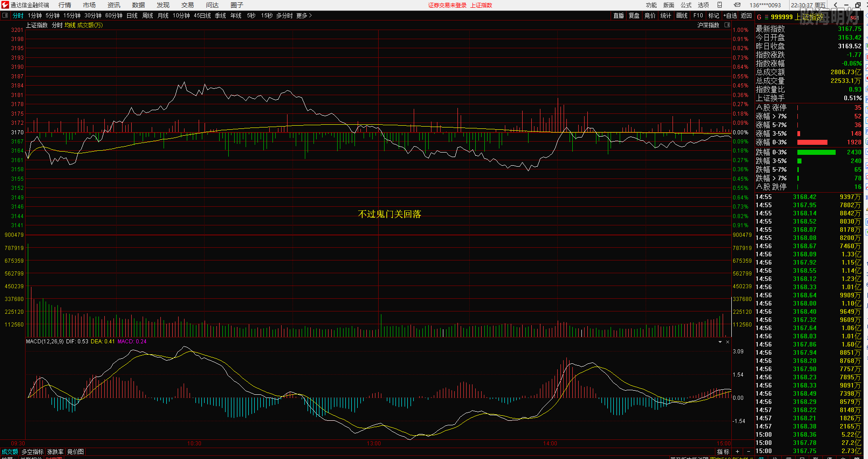The image size is (868, 459).
Task: Click the 指标 button
Action: (x=723, y=452)
